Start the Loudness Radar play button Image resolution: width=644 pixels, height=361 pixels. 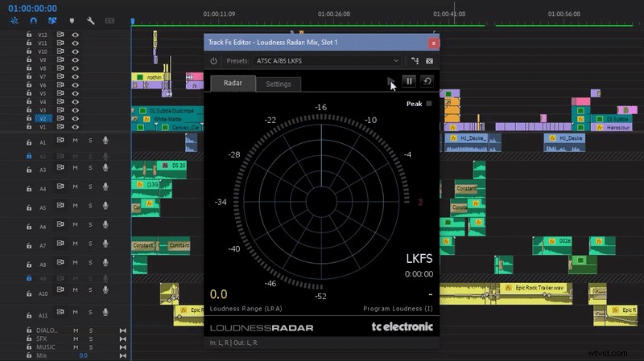(390, 81)
